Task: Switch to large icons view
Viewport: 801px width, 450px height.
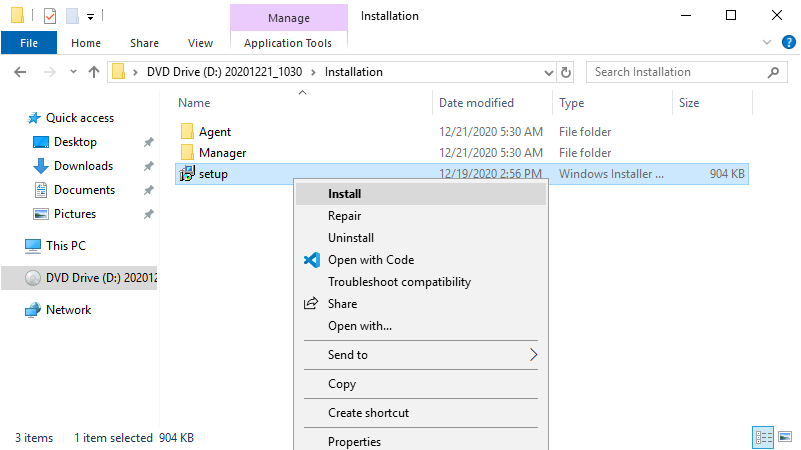Action: coord(785,438)
